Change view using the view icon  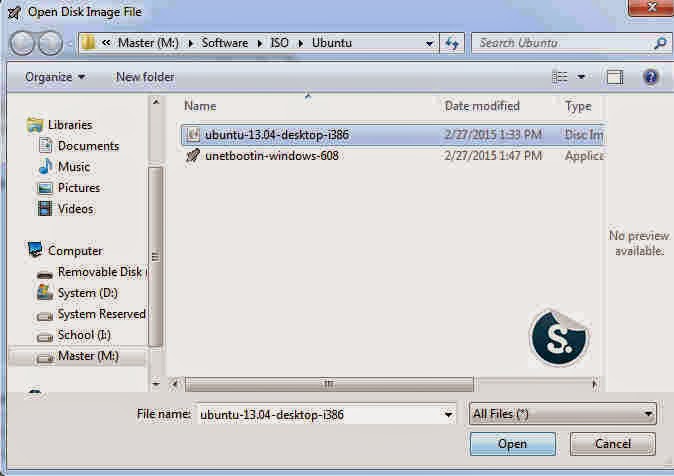(560, 77)
